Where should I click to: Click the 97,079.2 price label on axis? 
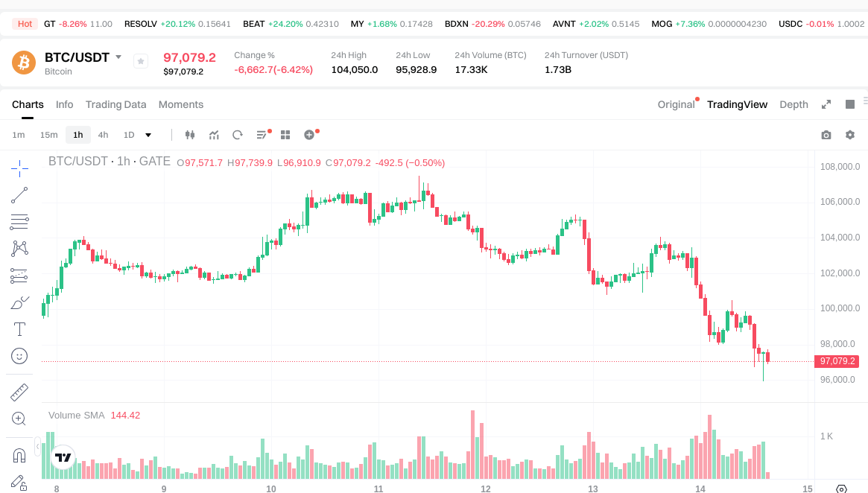839,361
